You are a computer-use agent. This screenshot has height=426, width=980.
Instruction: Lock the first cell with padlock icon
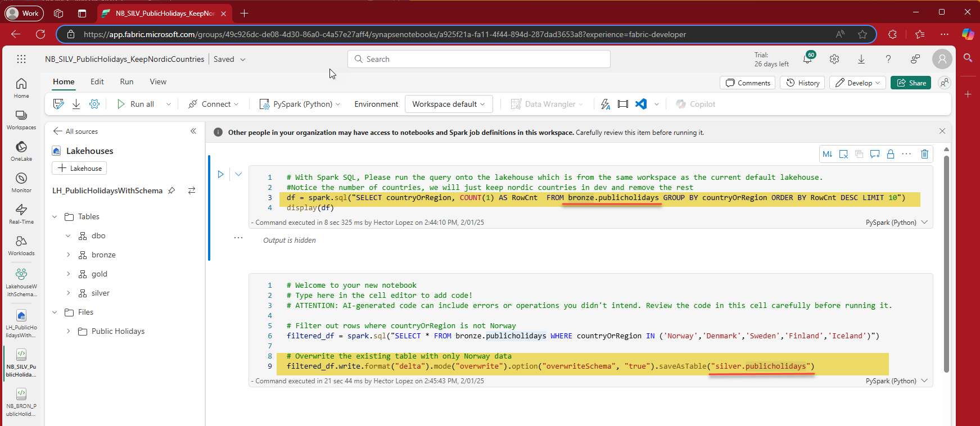891,154
